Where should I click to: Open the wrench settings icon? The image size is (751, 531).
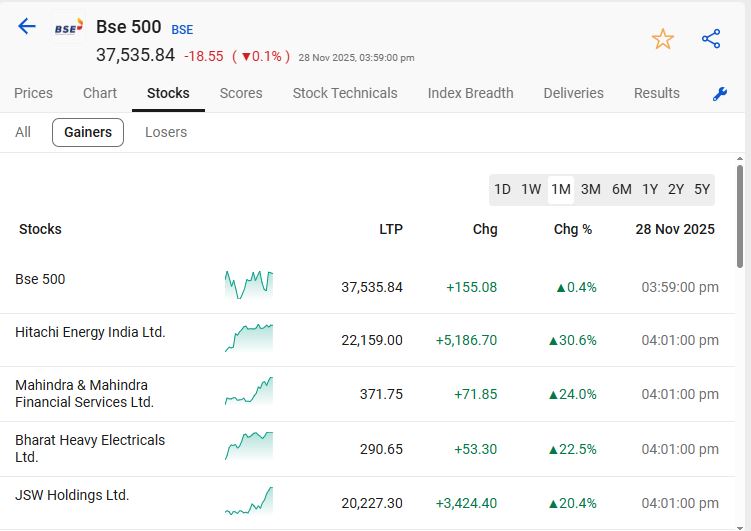719,94
